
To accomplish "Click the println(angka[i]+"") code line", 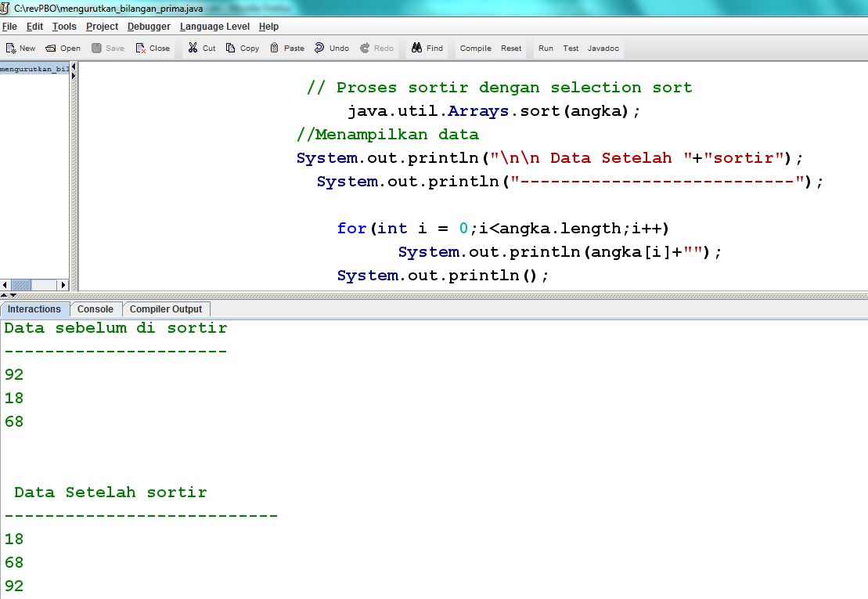I will (x=560, y=252).
